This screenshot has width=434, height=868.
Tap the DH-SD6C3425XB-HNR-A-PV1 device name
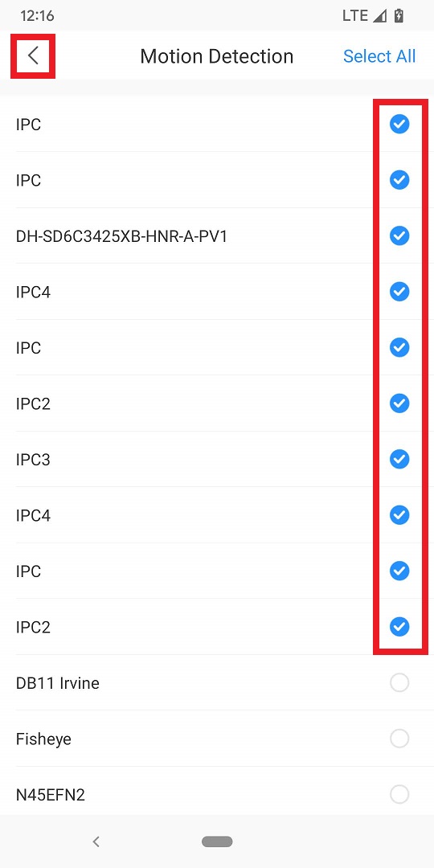122,236
